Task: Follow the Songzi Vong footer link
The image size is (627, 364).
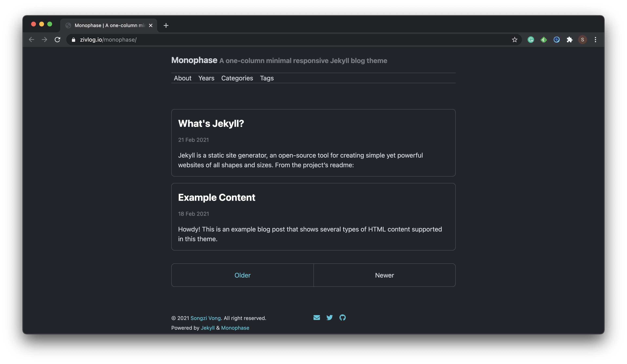Action: pos(205,318)
